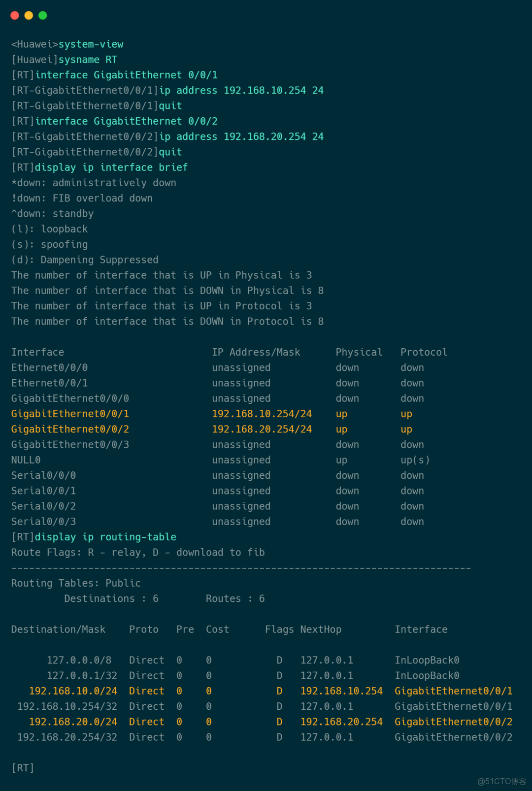Click the display ip routing-table command
This screenshot has height=791, width=532.
(105, 537)
